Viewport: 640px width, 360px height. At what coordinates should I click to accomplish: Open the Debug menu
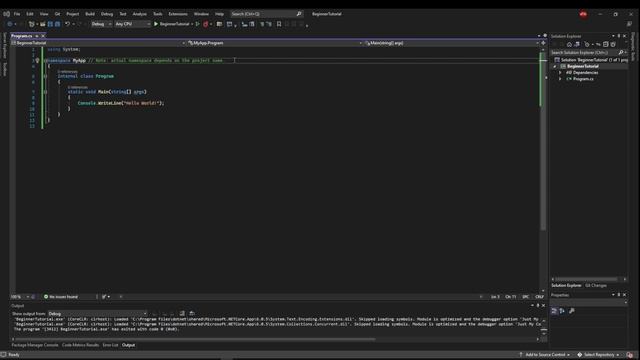pos(107,14)
